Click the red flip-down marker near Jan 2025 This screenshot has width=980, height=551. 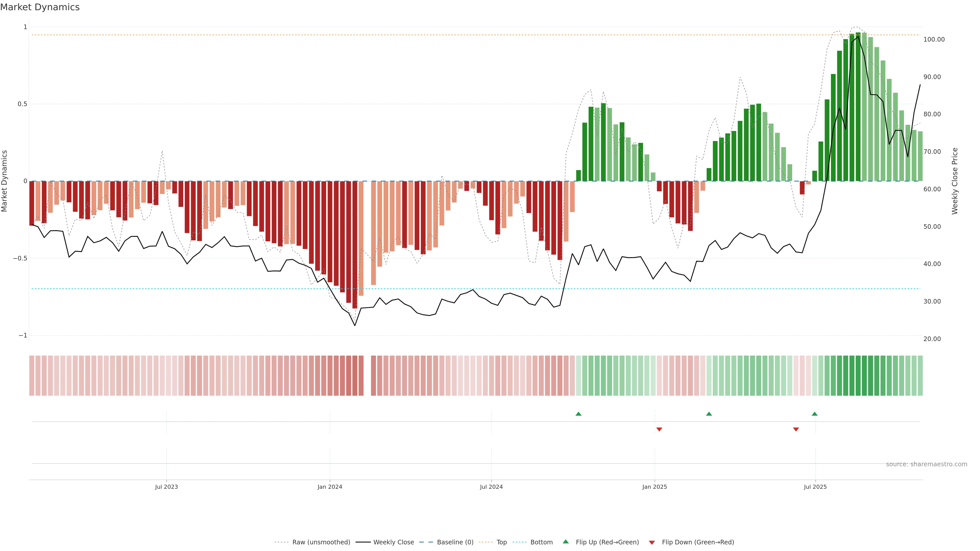(659, 429)
